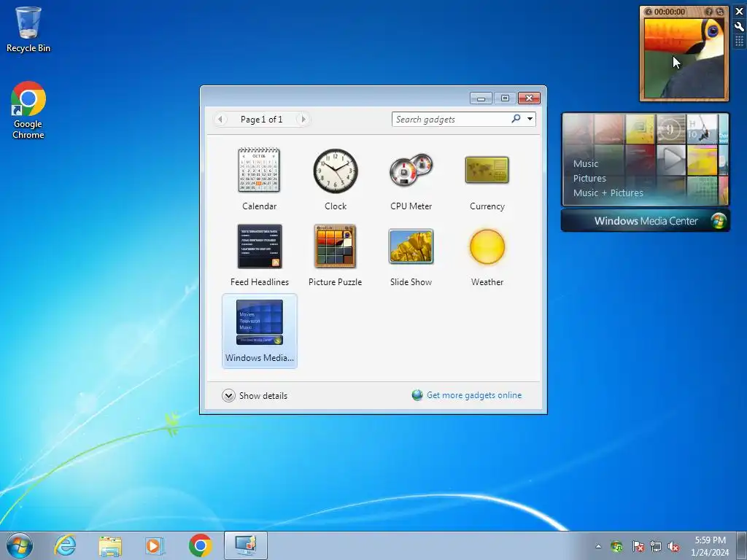The height and width of the screenshot is (560, 747).
Task: Click the Feed Headlines label text
Action: tap(260, 282)
